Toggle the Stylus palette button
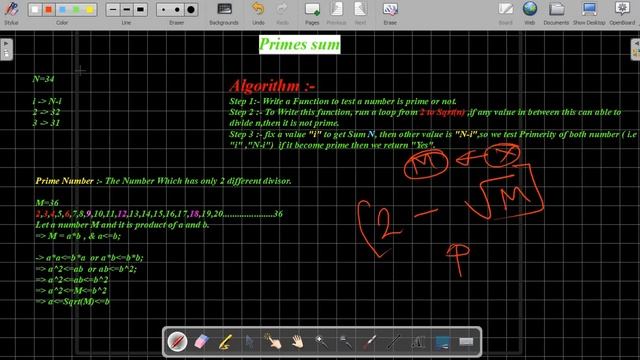640x360 pixels. [x=11, y=13]
